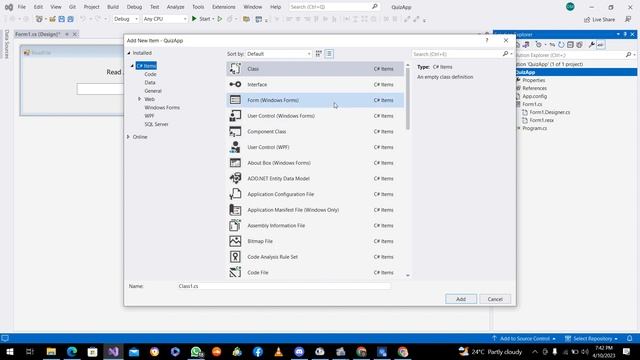Select Program.cs in Solution Explorer

point(534,128)
